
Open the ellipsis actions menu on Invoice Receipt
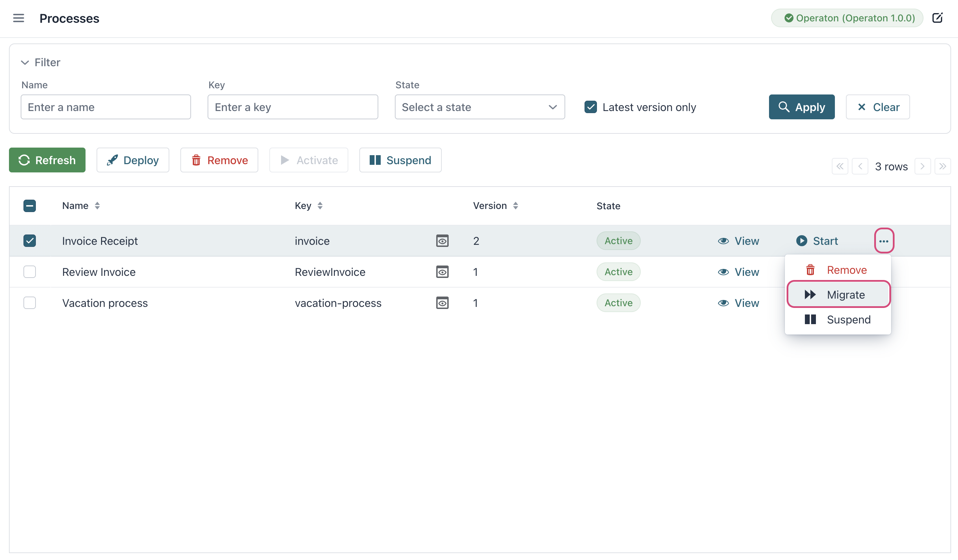coord(884,240)
